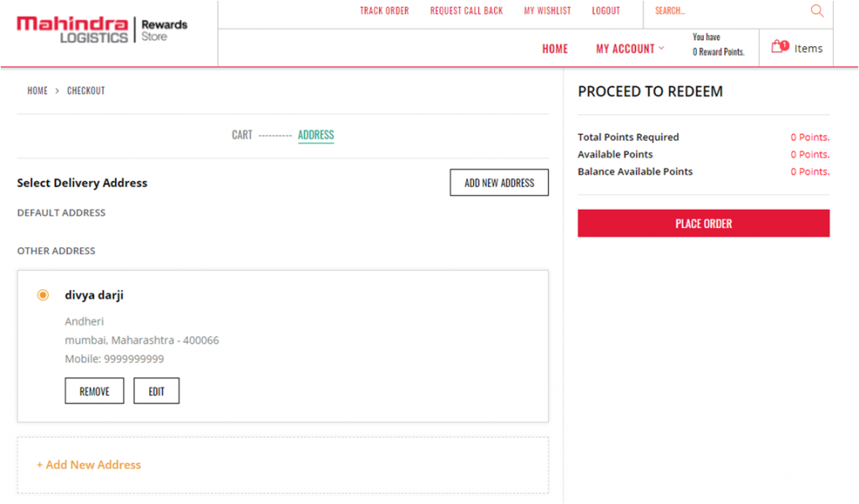The image size is (859, 504).
Task: Click the Logout link
Action: point(606,10)
